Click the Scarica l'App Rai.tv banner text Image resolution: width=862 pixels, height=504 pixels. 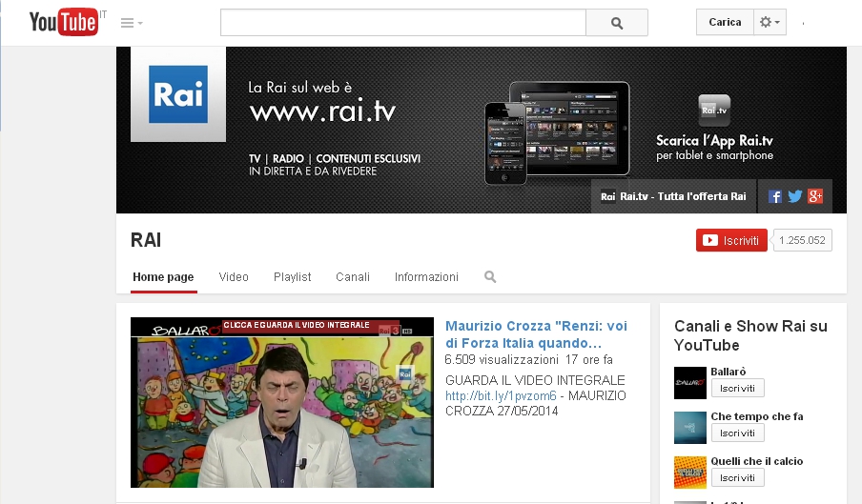pyautogui.click(x=714, y=141)
